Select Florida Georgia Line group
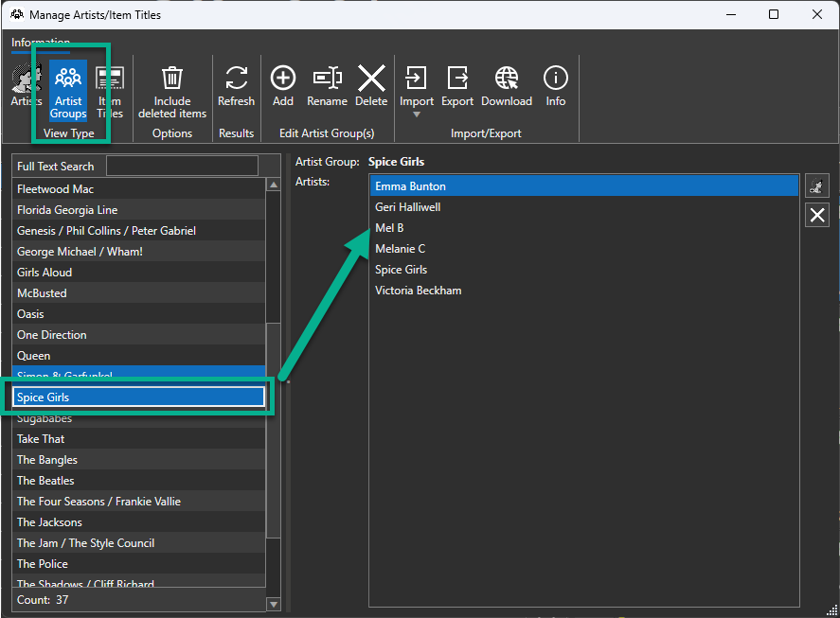 point(139,210)
